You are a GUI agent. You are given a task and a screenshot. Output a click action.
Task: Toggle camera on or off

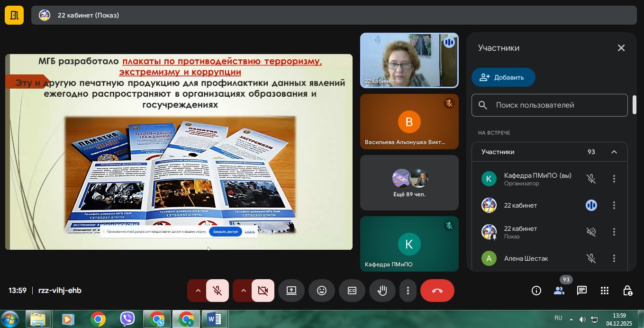tap(263, 291)
